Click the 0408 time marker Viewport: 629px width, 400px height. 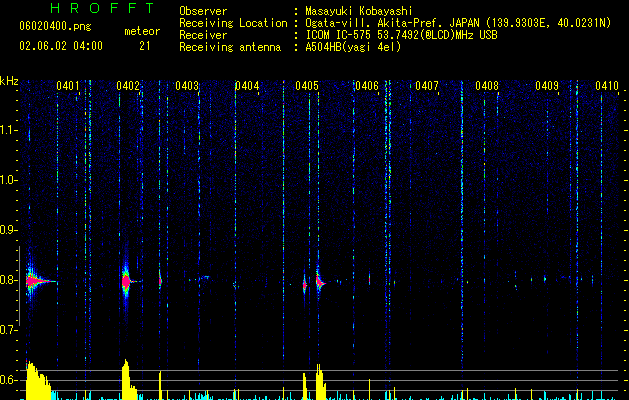(487, 86)
